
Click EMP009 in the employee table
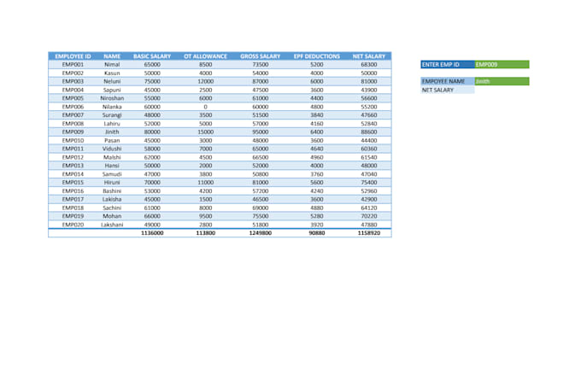(73, 132)
